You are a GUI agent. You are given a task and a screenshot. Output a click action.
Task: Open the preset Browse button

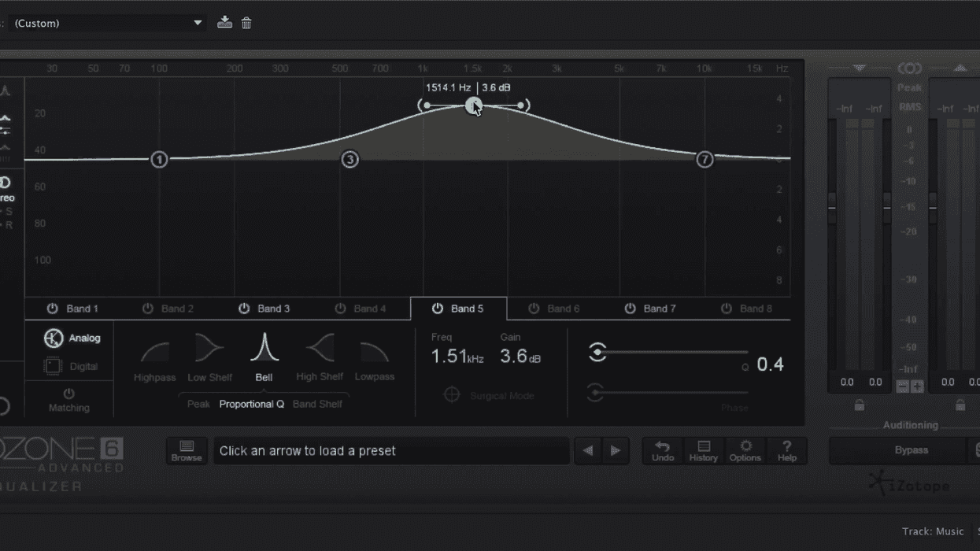(x=187, y=451)
